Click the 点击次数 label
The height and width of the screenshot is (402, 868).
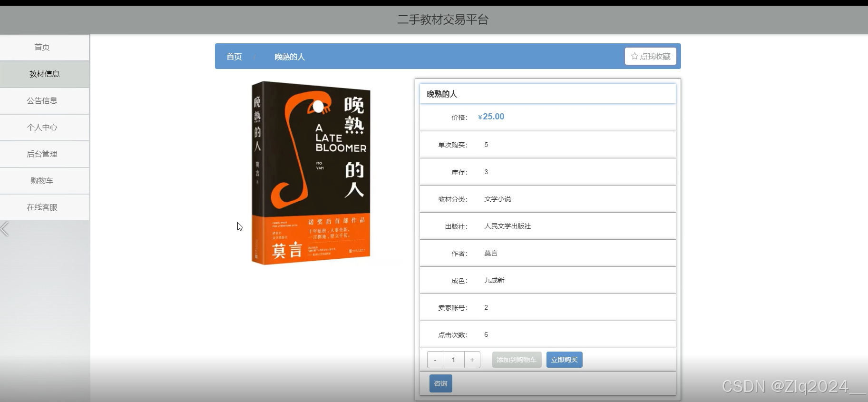pos(453,335)
